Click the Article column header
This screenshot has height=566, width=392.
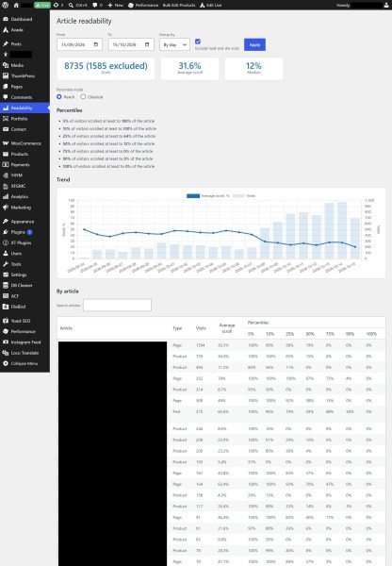tap(66, 328)
